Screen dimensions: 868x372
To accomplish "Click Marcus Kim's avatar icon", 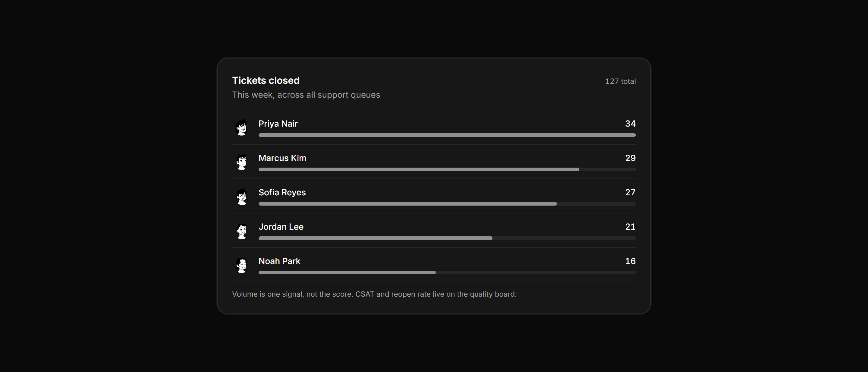I will pos(242,162).
